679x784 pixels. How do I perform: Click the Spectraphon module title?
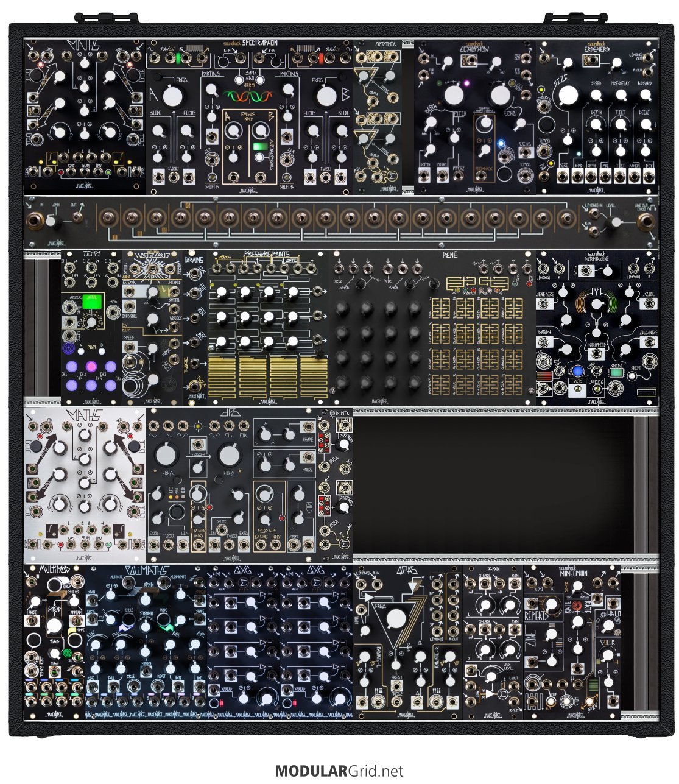pos(250,44)
